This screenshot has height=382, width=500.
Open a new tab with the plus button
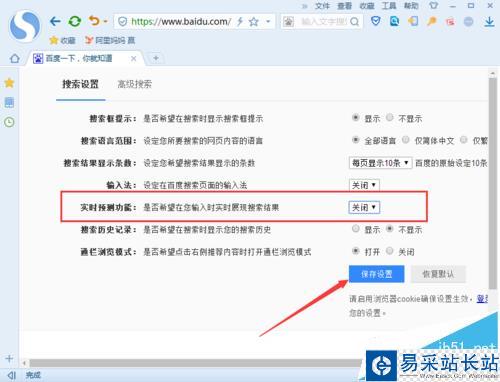tap(156, 58)
